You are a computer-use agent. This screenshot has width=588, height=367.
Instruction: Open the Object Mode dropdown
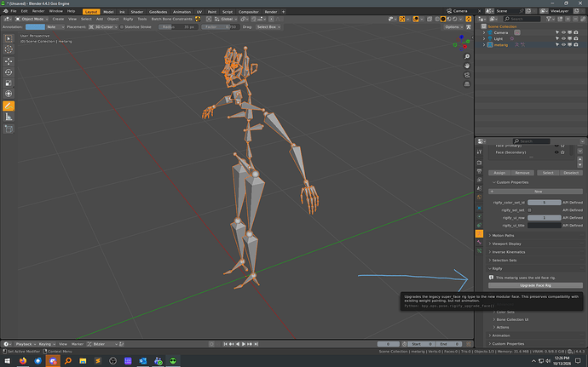point(32,19)
